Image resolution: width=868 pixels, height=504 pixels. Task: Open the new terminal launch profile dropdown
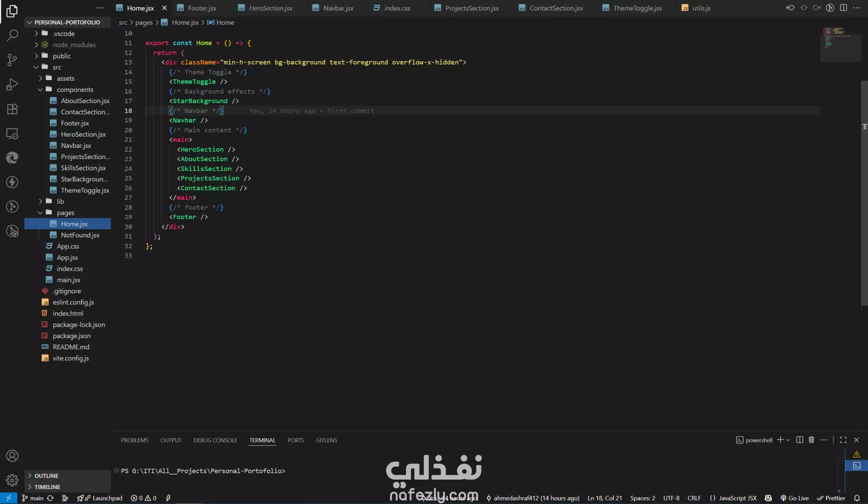(x=788, y=440)
